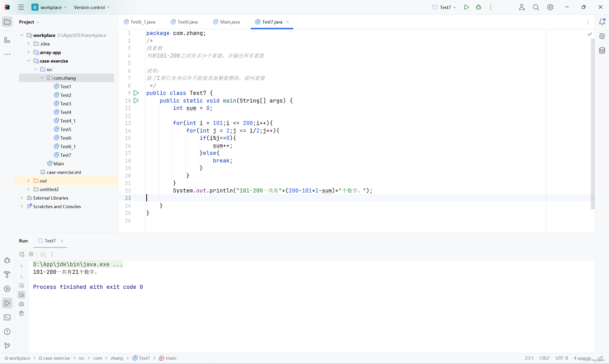Rerun Test7 in Run panel
This screenshot has height=364, width=609.
[x=22, y=254]
